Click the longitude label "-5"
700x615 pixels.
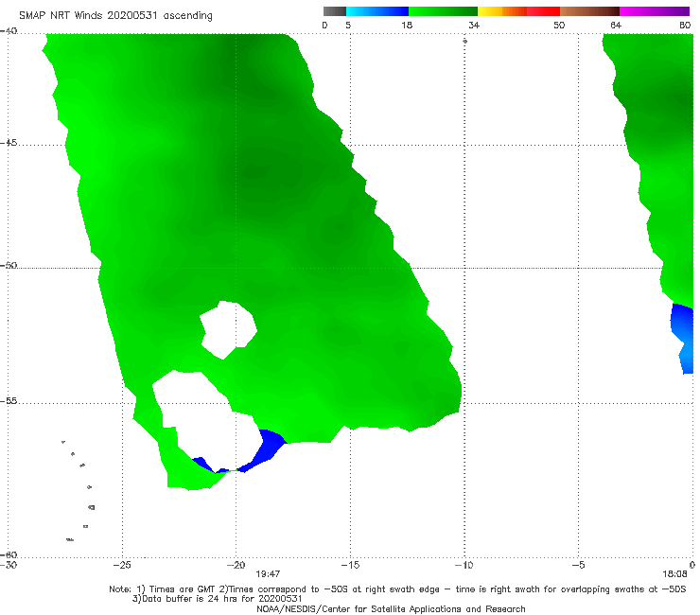click(x=578, y=565)
